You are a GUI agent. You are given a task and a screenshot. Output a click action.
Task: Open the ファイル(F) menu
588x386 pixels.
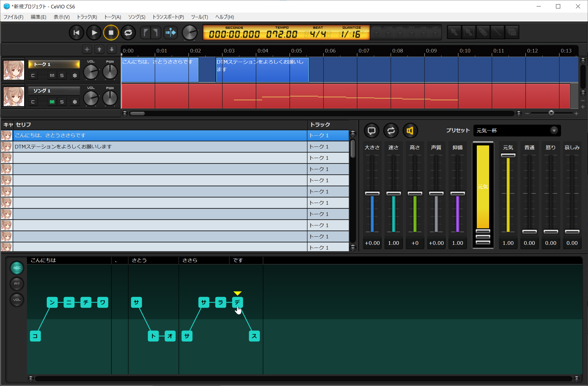pyautogui.click(x=13, y=17)
